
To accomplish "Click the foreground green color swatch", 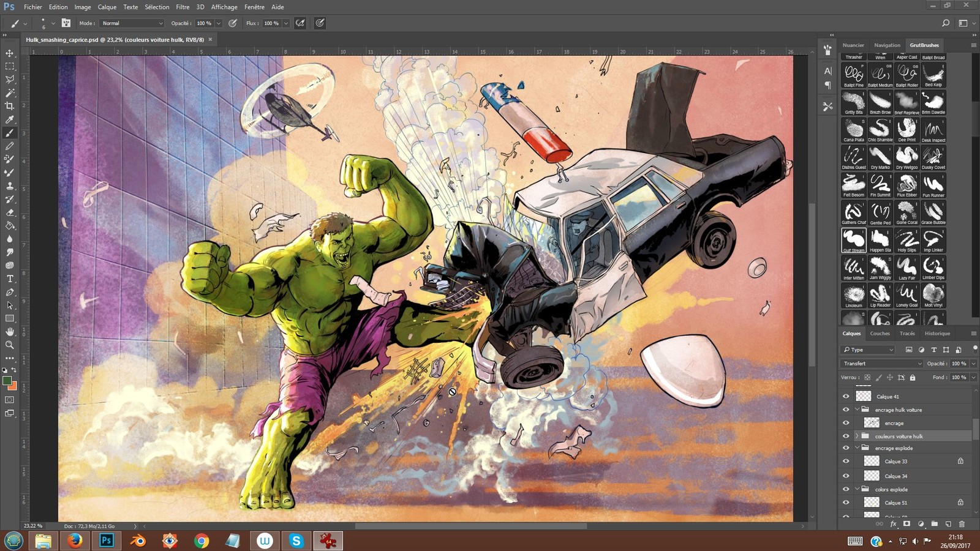I will [x=7, y=381].
